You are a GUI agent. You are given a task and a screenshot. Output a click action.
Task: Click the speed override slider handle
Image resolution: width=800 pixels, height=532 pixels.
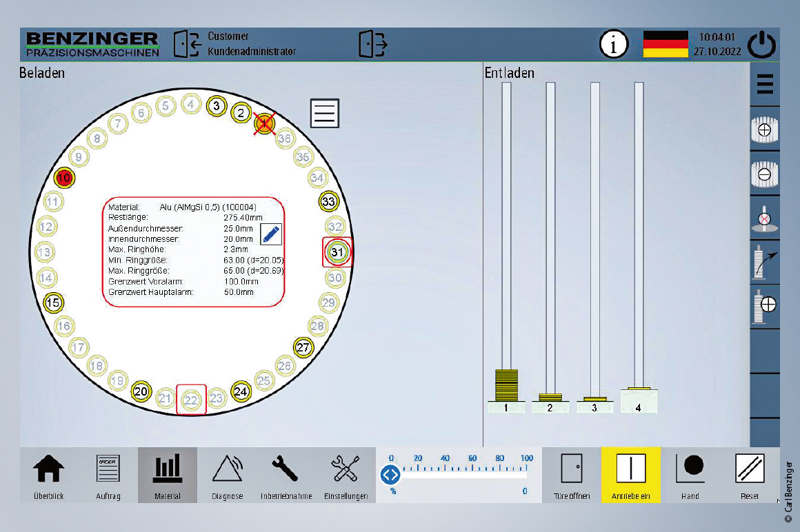tap(391, 474)
